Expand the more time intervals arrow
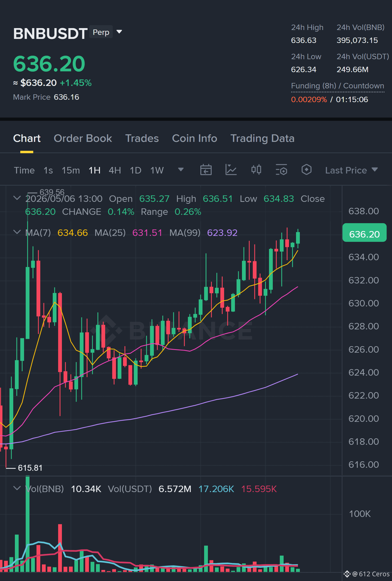This screenshot has height=581, width=392. pyautogui.click(x=181, y=170)
